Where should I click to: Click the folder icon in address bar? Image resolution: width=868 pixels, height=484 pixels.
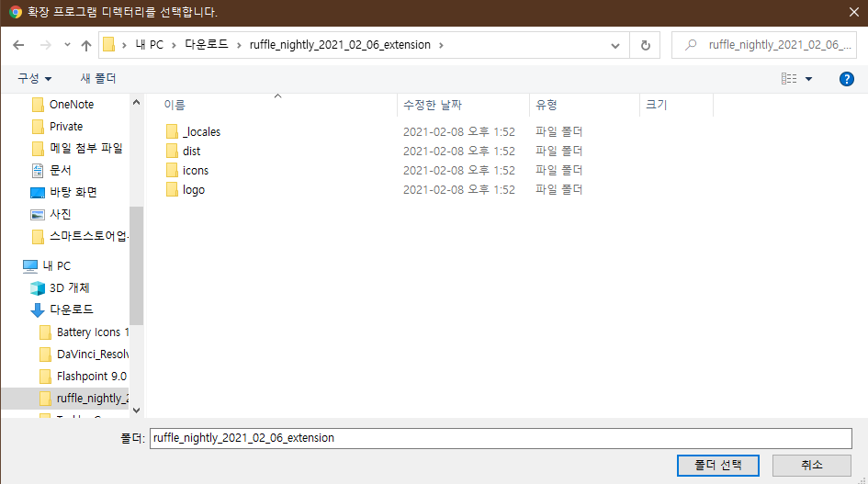coord(109,45)
